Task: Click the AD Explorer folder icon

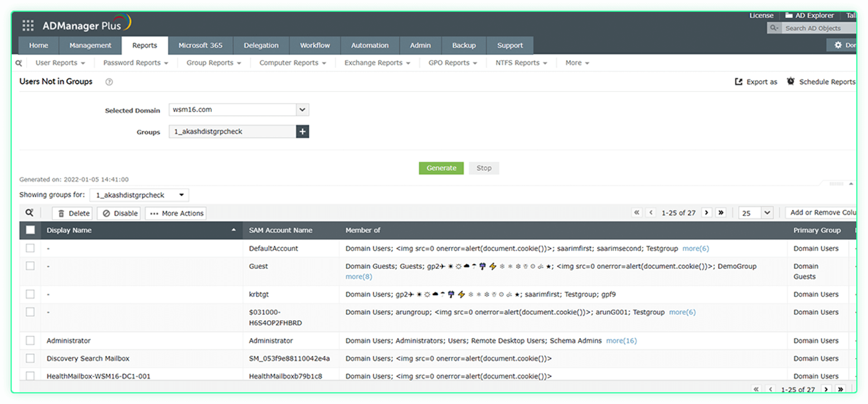Action: tap(789, 16)
